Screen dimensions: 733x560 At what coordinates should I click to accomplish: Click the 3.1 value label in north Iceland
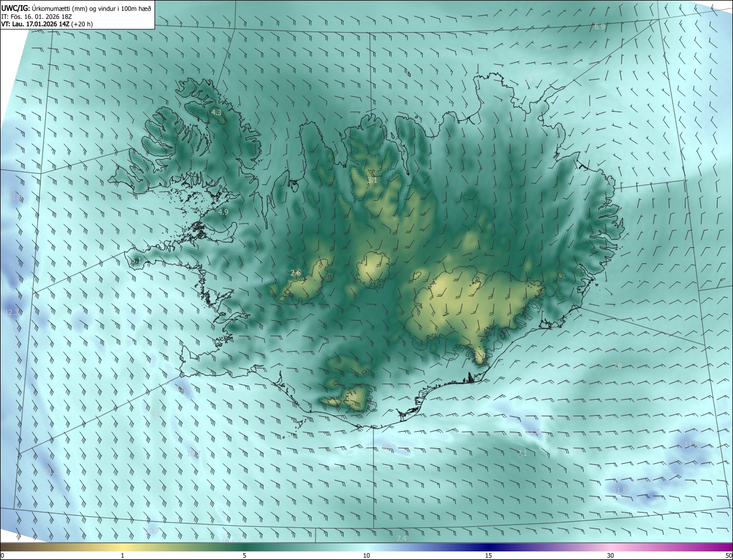click(372, 180)
